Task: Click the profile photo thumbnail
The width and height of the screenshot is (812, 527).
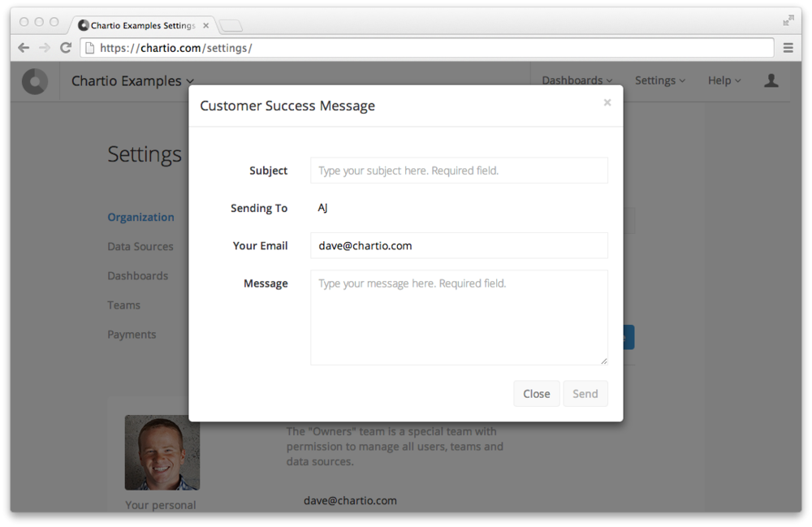Action: tap(162, 452)
